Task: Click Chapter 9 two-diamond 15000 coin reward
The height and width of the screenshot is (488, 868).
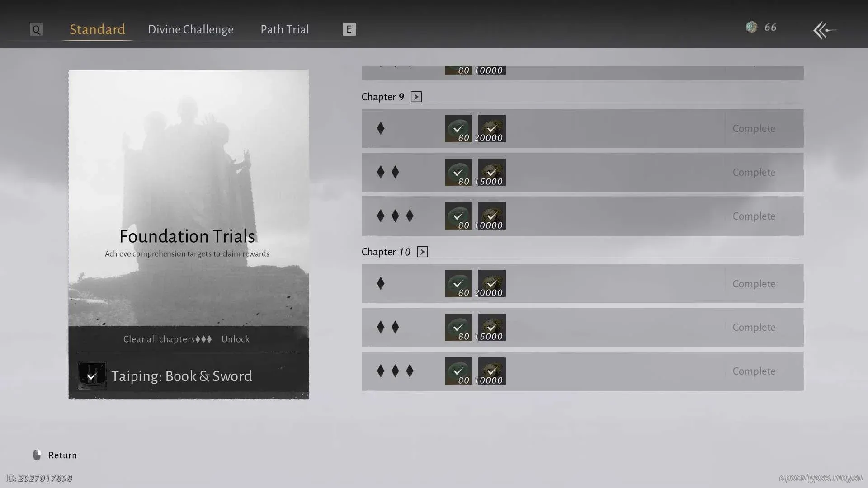Action: pyautogui.click(x=491, y=172)
